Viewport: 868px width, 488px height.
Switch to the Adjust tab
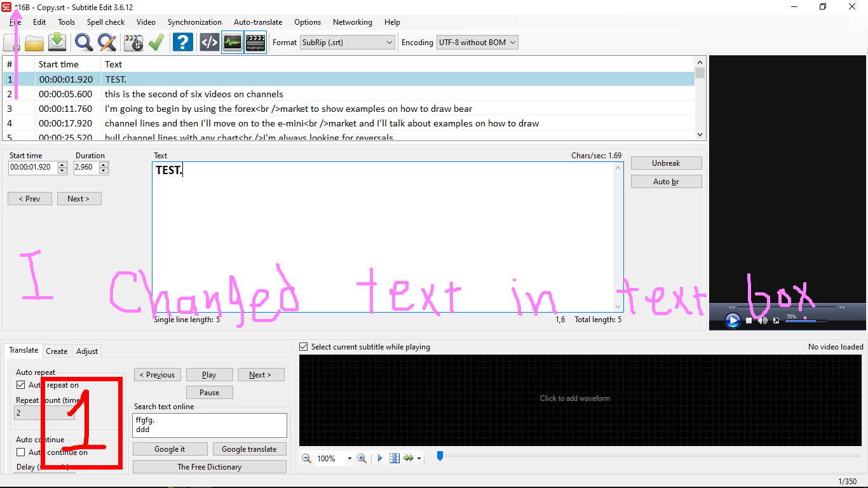[87, 351]
